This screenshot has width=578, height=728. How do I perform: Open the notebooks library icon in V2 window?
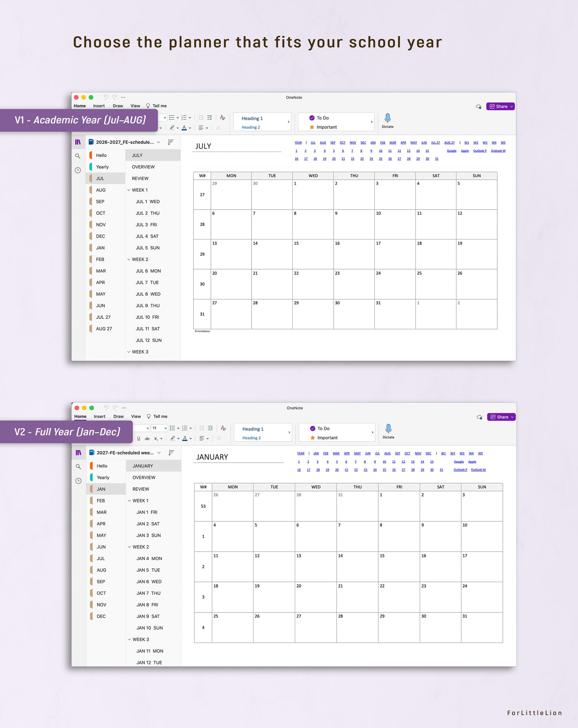(78, 453)
